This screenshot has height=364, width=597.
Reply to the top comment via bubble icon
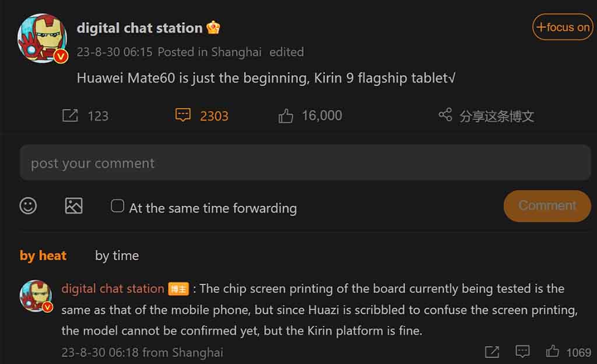click(522, 351)
